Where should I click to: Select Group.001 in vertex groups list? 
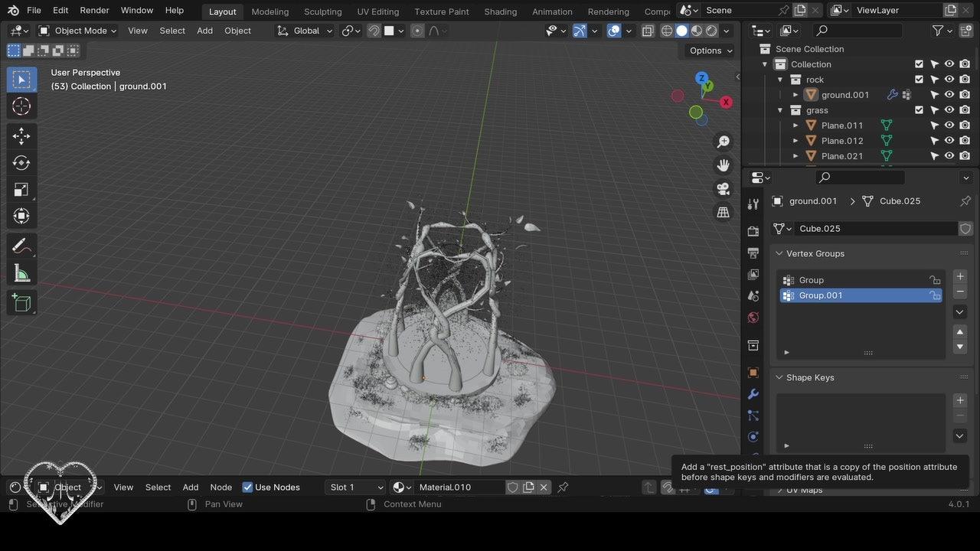(x=861, y=295)
